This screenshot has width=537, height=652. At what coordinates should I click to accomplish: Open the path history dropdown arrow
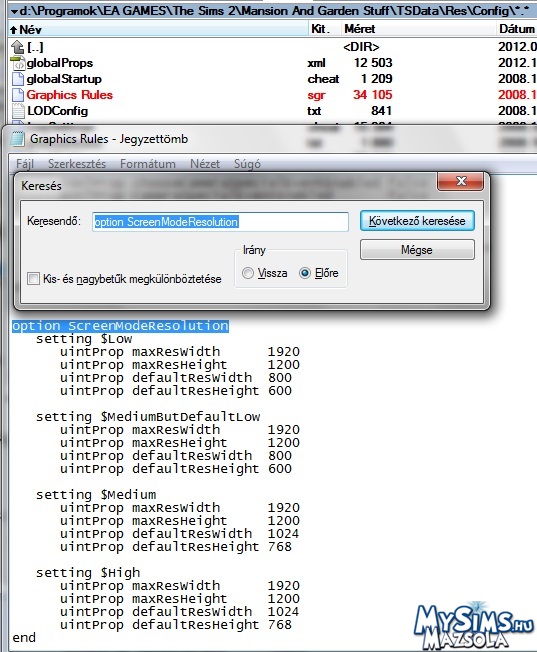tap(14, 10)
